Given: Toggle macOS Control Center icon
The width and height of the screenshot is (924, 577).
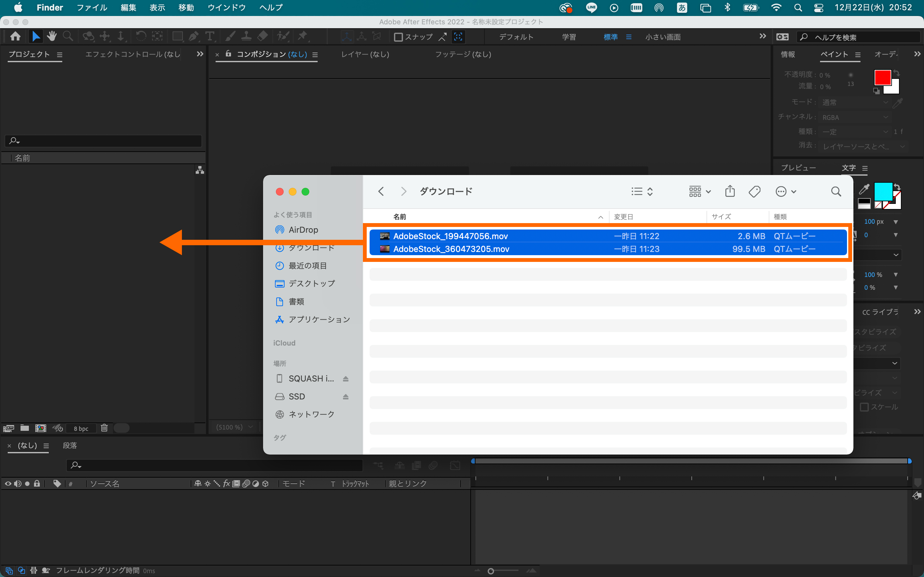Looking at the screenshot, I should (x=818, y=8).
